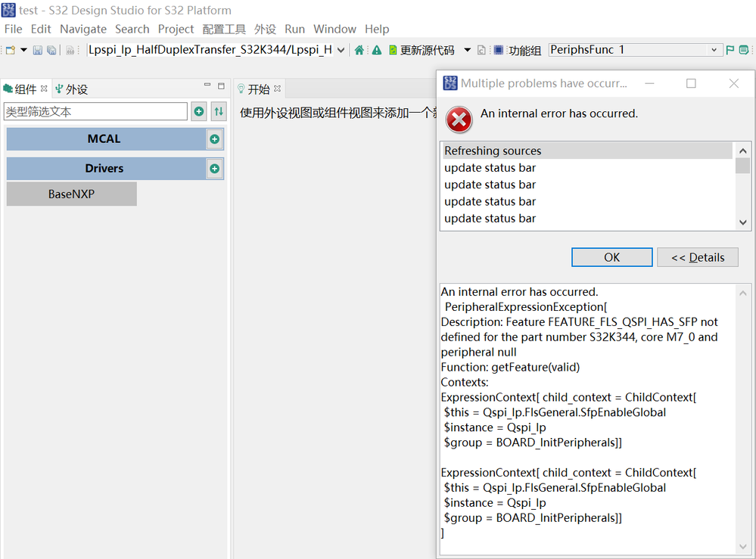Select the last update status bar entry

click(588, 219)
